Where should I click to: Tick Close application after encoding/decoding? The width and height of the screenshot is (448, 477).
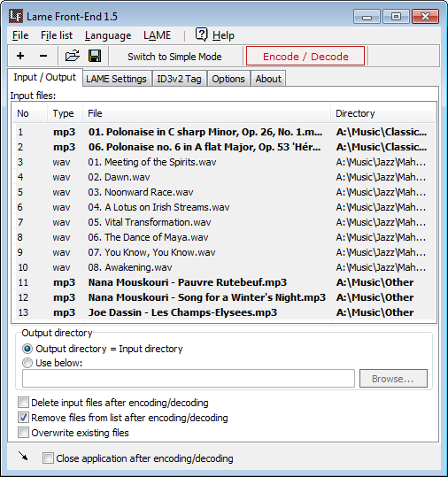pyautogui.click(x=48, y=458)
